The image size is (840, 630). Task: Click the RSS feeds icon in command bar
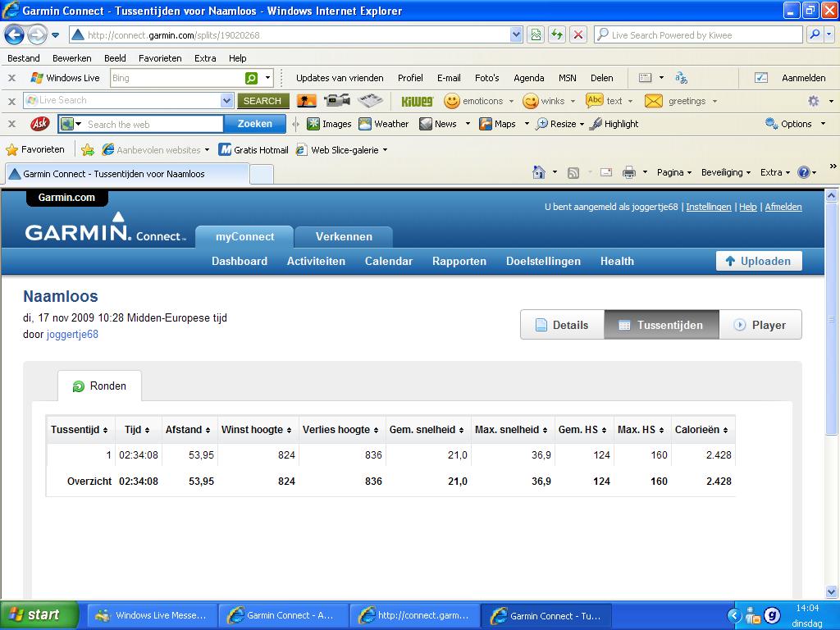(573, 172)
